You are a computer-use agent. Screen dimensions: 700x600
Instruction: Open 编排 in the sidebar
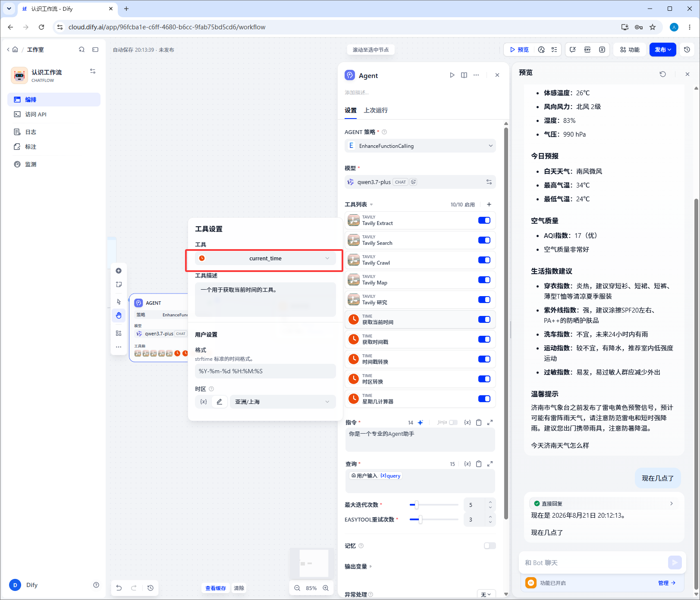pos(54,100)
